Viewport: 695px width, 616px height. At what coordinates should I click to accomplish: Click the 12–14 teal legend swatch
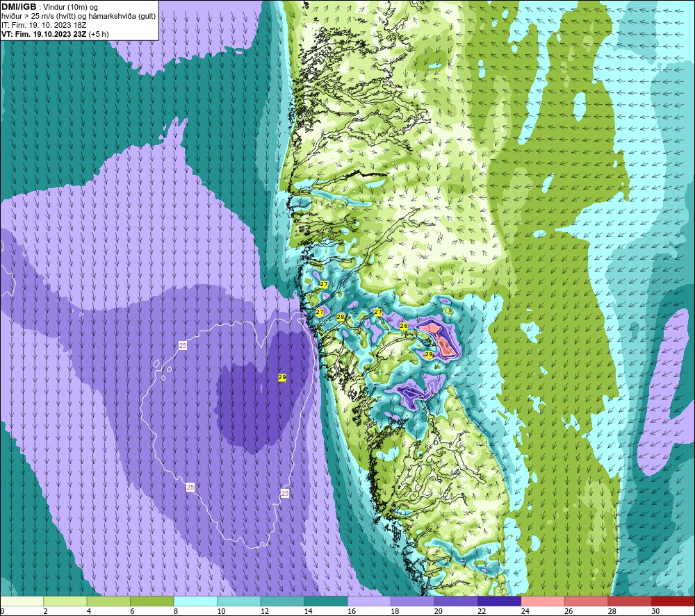(x=282, y=601)
